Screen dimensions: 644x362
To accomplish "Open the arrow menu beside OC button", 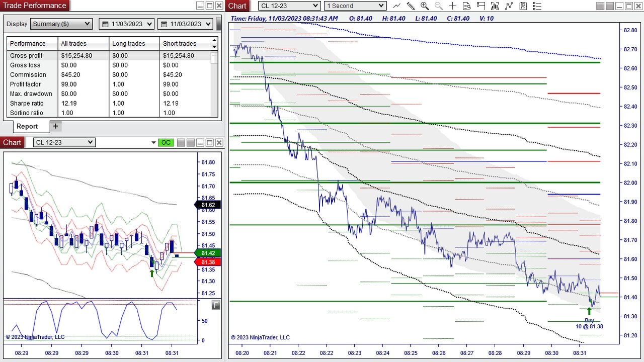I will [153, 143].
